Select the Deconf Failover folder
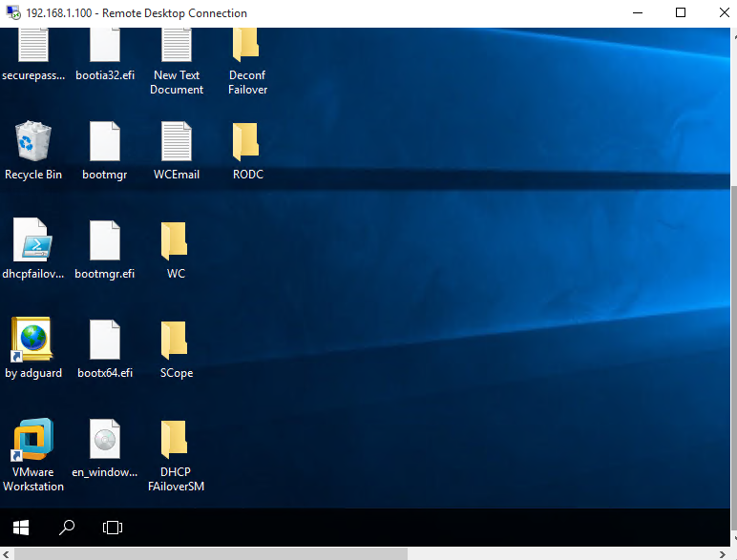This screenshot has width=737, height=560. 245,45
